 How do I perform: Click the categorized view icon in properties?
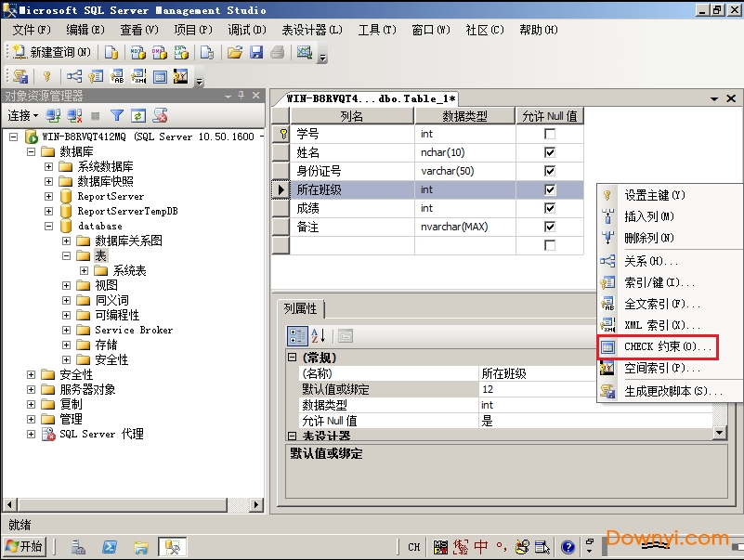(x=297, y=336)
